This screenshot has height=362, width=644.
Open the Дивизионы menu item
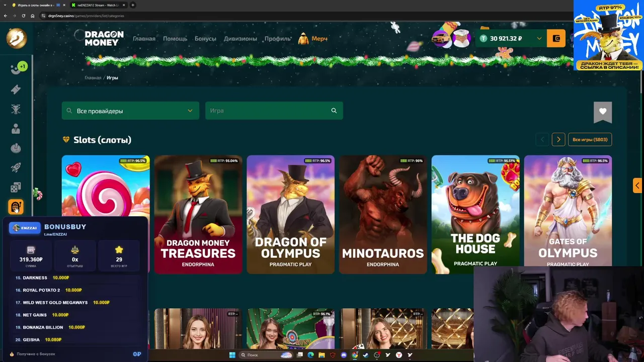point(240,39)
